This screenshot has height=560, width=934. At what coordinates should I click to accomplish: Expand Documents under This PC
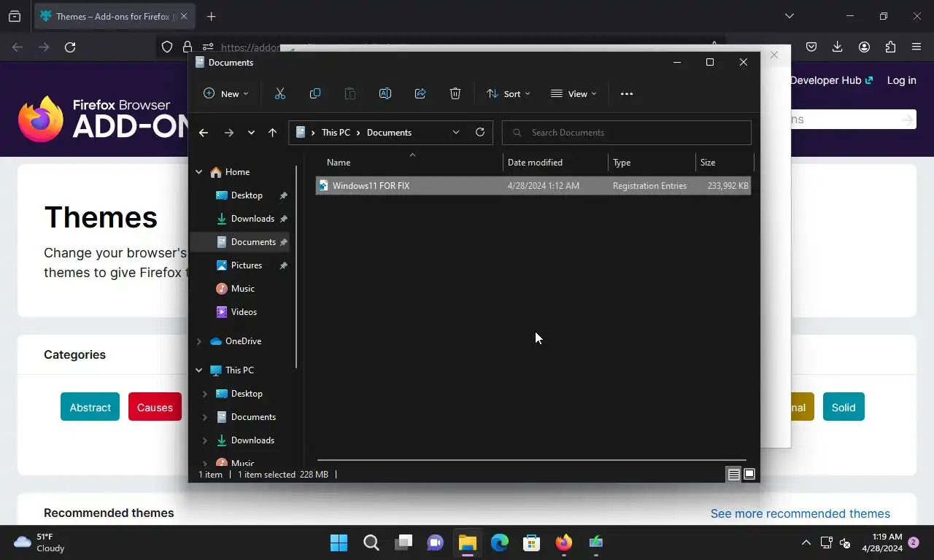pos(204,417)
